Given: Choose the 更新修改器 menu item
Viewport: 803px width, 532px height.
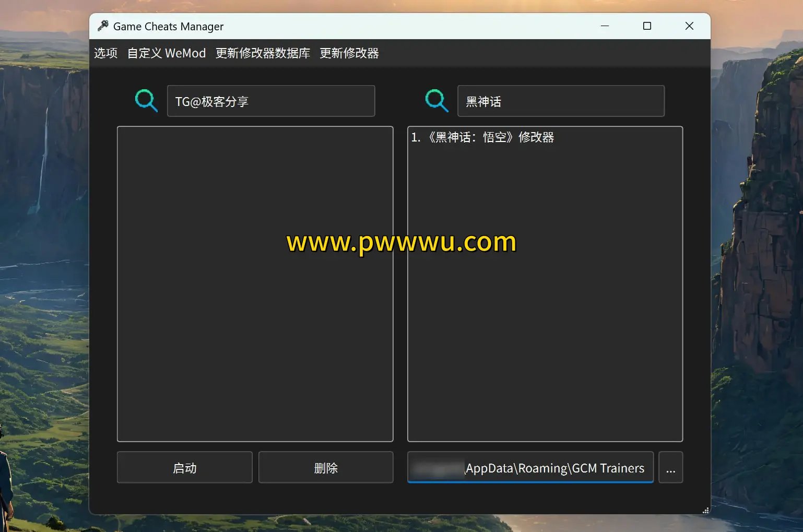Looking at the screenshot, I should click(349, 53).
